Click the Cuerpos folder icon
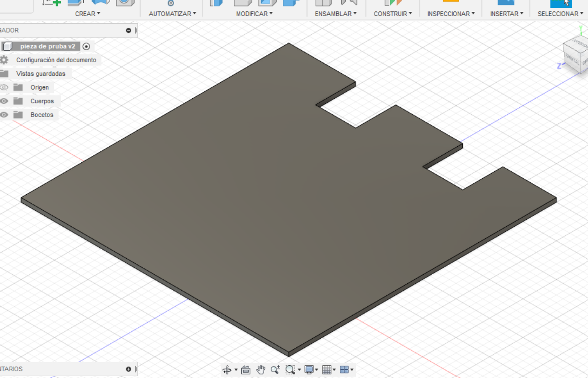This screenshot has width=588, height=378. 18,101
